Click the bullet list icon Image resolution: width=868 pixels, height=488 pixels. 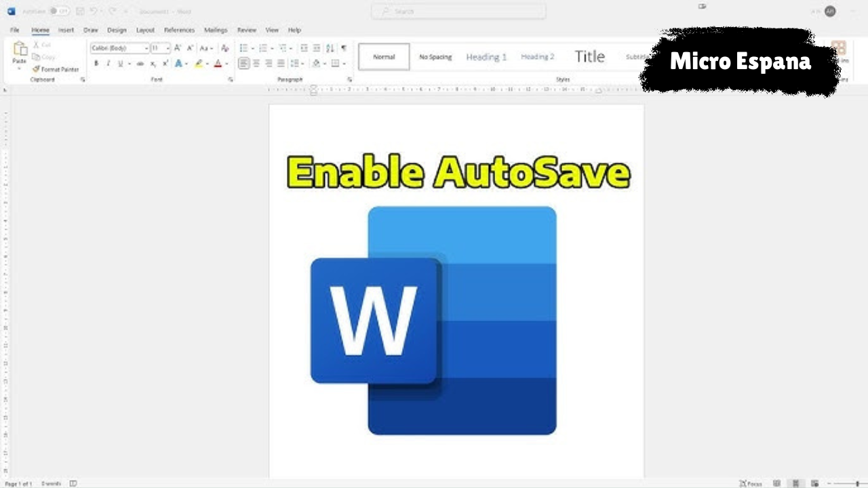tap(243, 48)
